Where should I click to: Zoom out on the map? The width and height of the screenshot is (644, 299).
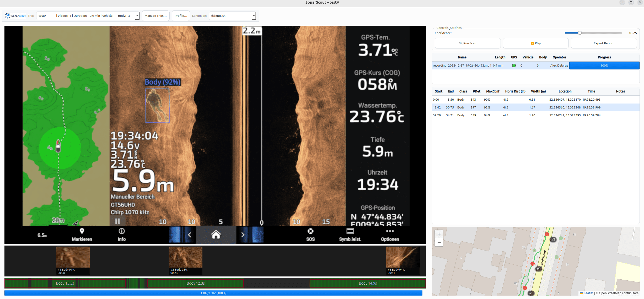439,242
